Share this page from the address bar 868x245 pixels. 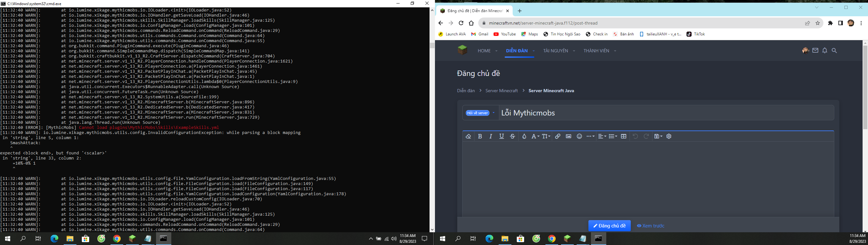[808, 23]
